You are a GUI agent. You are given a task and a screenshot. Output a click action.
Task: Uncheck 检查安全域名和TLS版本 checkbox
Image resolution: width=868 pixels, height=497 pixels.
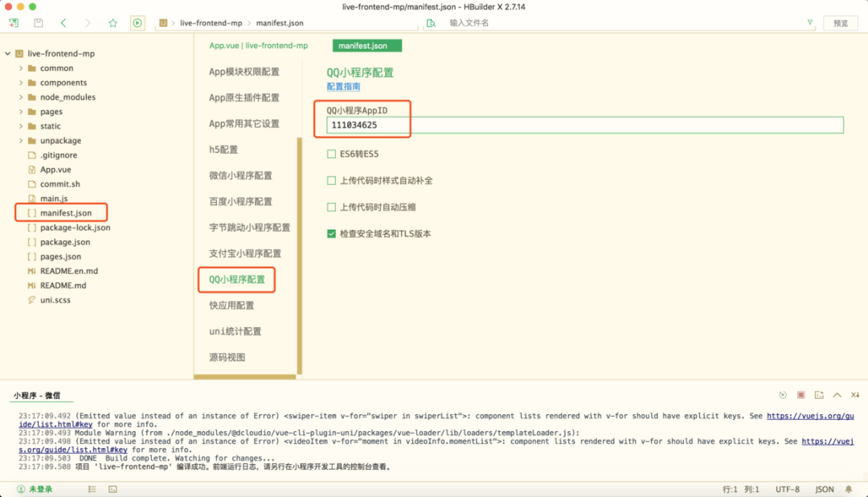click(331, 234)
